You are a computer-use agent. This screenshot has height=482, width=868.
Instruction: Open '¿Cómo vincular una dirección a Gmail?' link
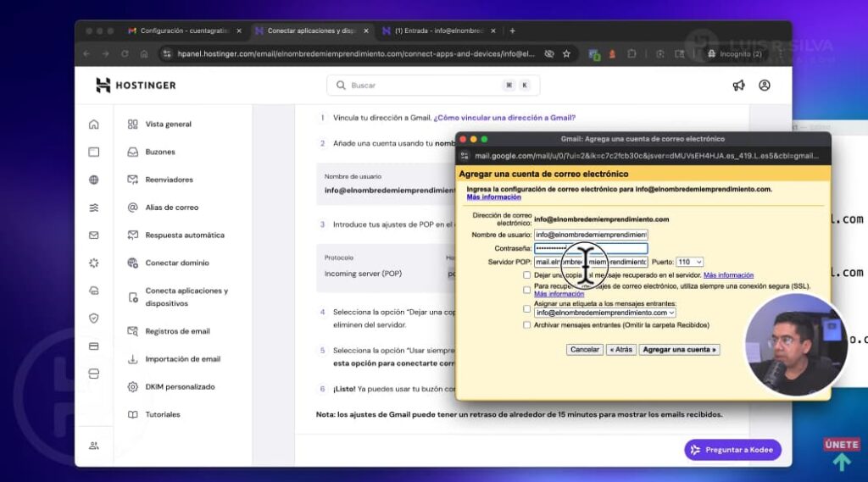[504, 118]
